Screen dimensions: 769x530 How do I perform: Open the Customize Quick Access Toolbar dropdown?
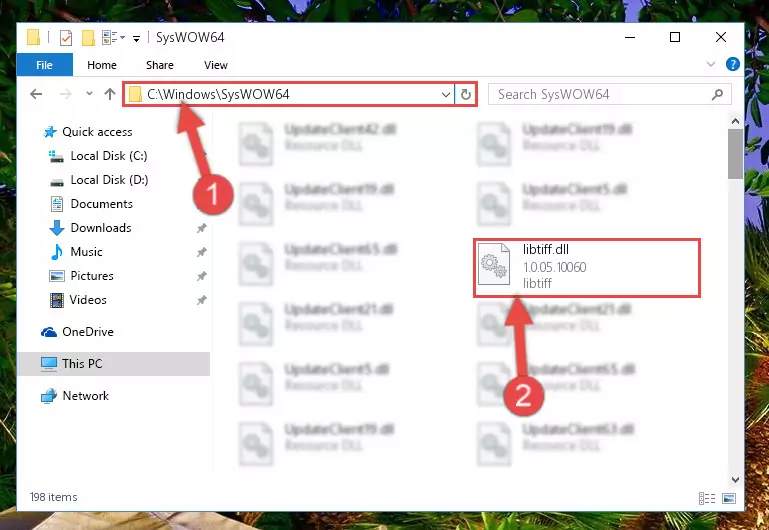click(136, 38)
